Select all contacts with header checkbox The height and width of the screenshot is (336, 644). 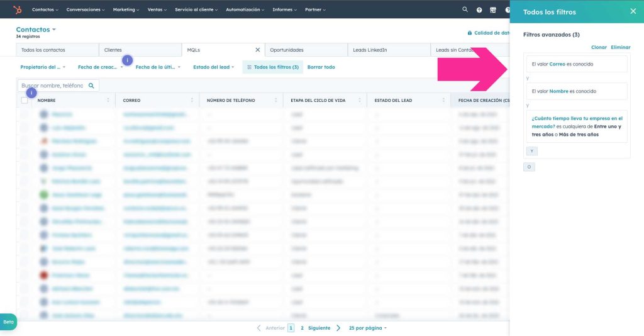[25, 100]
